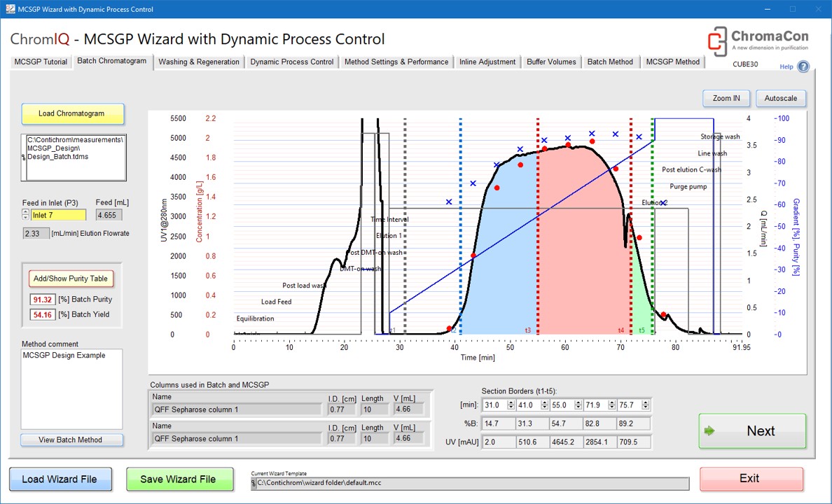Click the path icon beside wizard template field
The image size is (832, 504).
(254, 483)
